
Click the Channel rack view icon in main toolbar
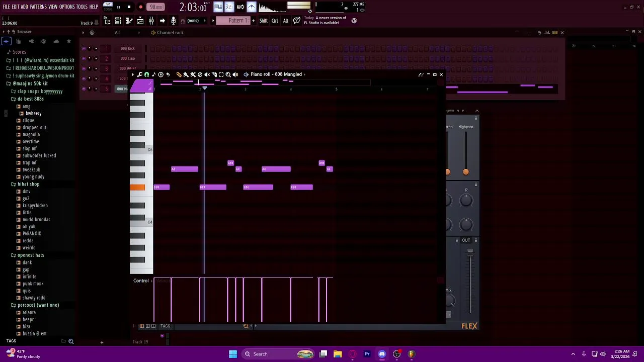tap(118, 21)
